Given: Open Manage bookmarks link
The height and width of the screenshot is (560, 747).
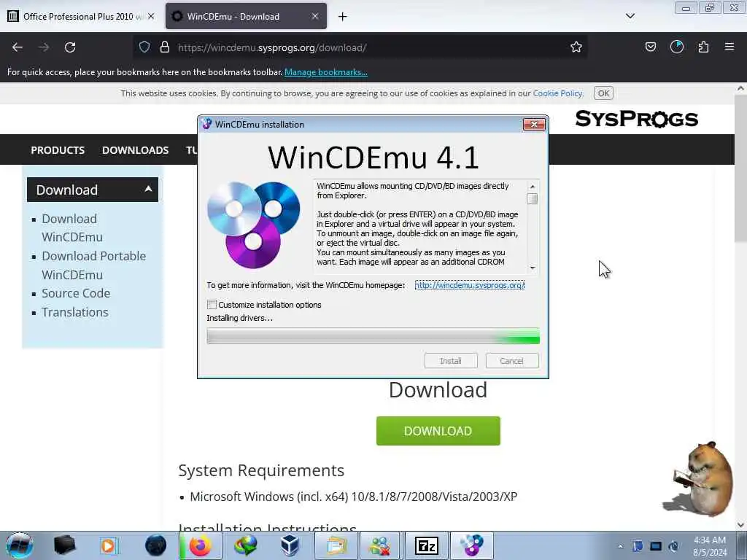Looking at the screenshot, I should (x=326, y=72).
